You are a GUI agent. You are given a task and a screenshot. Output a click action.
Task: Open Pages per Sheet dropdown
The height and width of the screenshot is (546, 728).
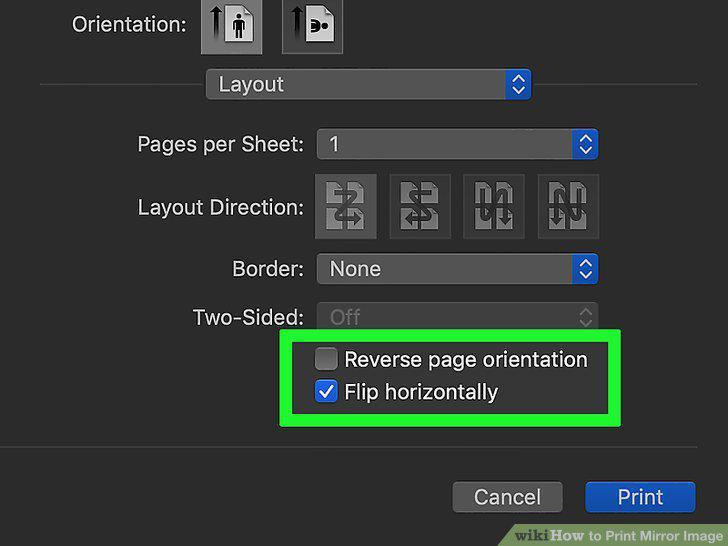(457, 144)
